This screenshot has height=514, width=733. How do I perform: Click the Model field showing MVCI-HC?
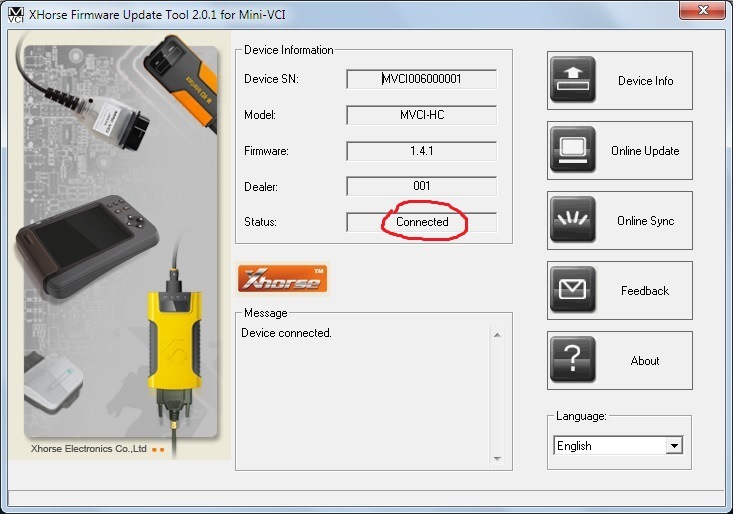(421, 115)
